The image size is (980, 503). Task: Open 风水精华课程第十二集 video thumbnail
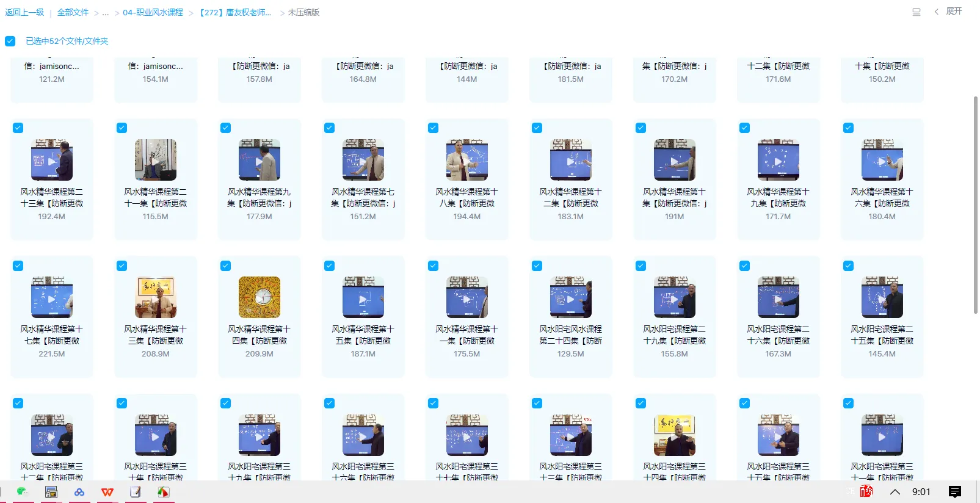click(571, 160)
